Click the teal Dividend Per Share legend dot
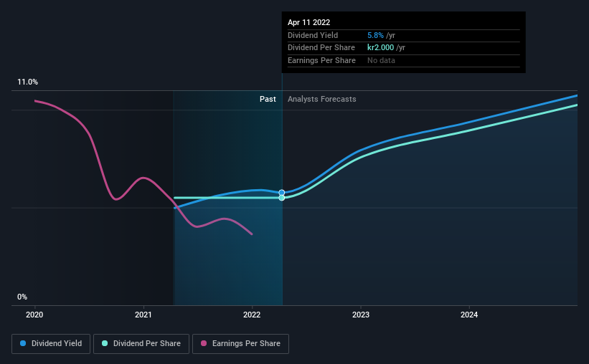Viewport: 589px width, 364px height. (x=105, y=343)
